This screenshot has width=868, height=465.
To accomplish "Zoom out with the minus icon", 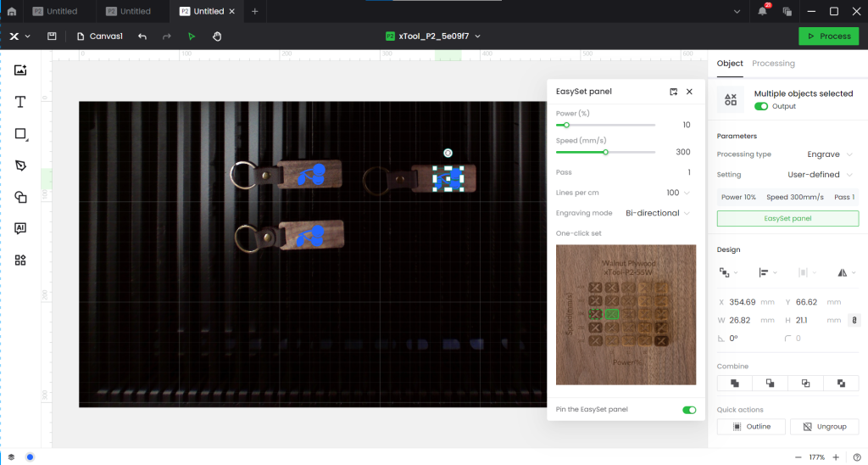I will [798, 457].
